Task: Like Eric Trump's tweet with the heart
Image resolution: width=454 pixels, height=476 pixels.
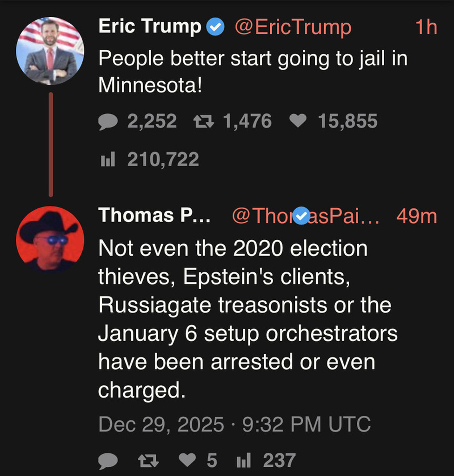Action: coord(298,122)
